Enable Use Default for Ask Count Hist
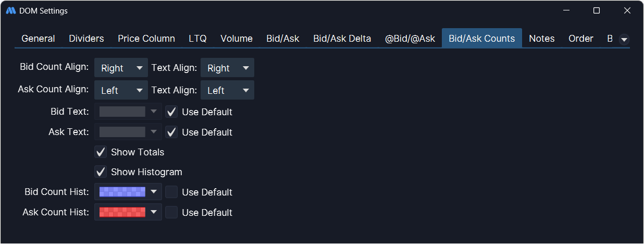 click(172, 213)
